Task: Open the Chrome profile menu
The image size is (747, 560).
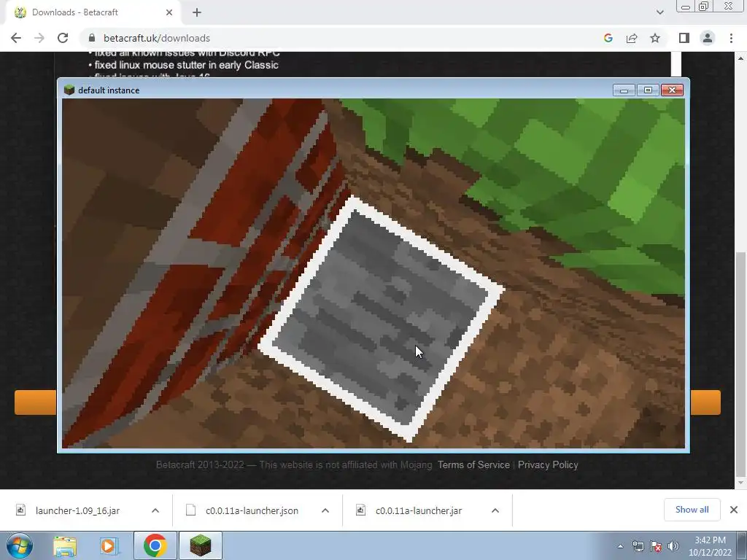Action: (x=708, y=38)
